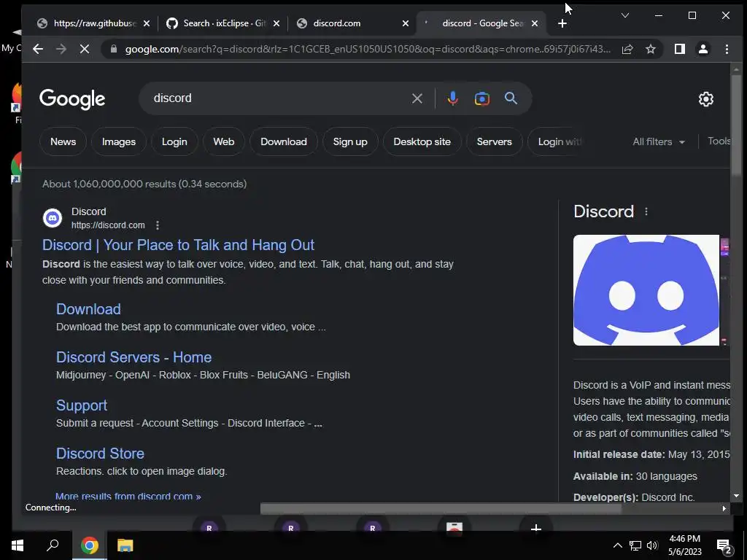Viewport: 747px width, 560px height.
Task: Open Windows taskbar search
Action: (x=53, y=545)
